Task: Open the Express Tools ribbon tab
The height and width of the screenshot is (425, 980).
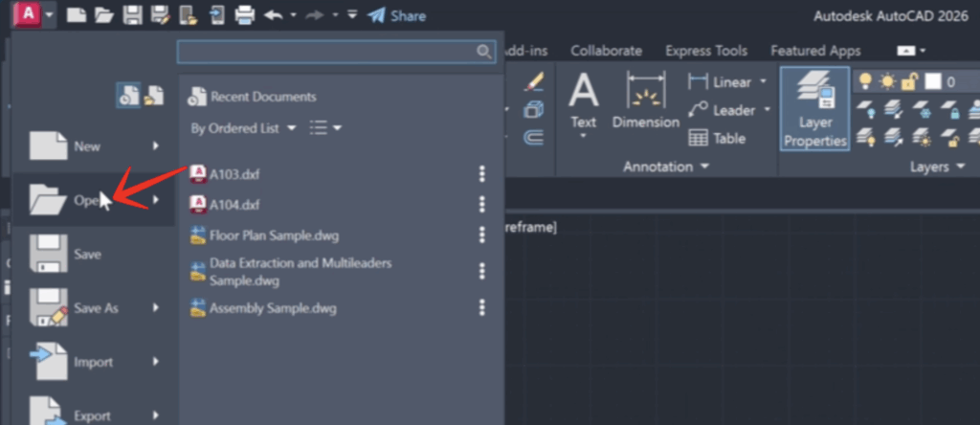Action: click(705, 51)
